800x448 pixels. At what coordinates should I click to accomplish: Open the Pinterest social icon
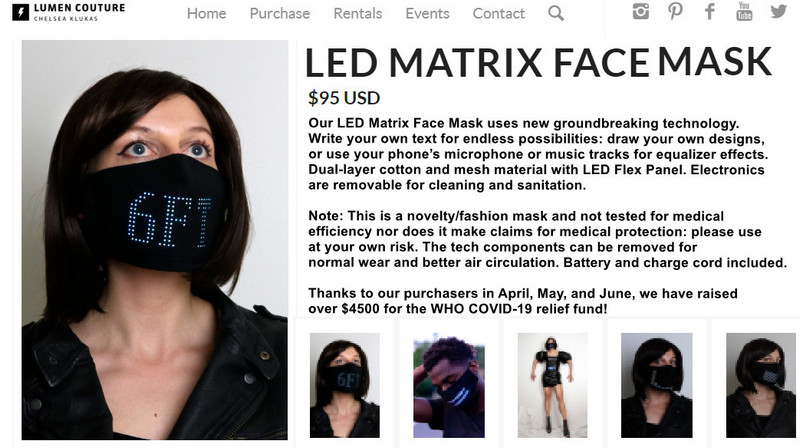point(676,11)
